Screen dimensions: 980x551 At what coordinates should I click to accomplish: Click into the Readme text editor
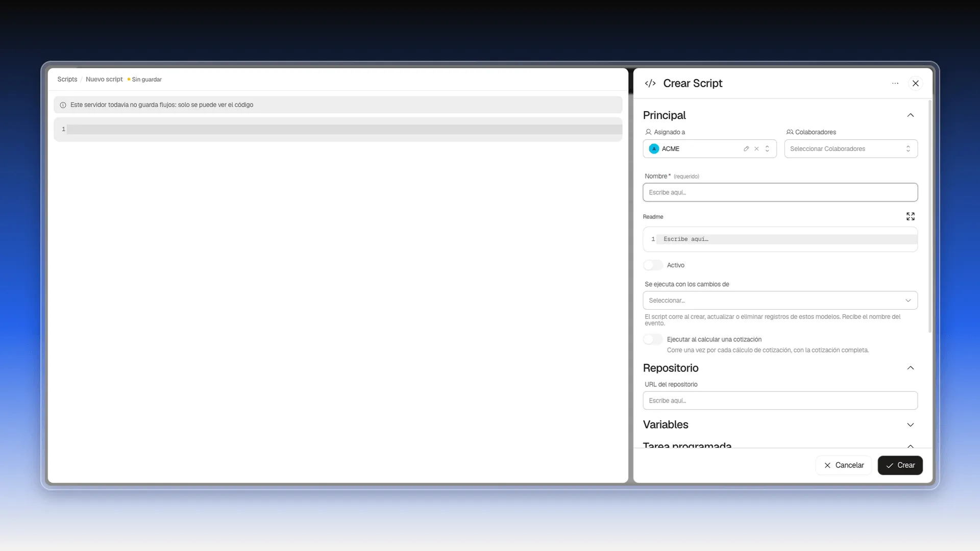point(780,239)
